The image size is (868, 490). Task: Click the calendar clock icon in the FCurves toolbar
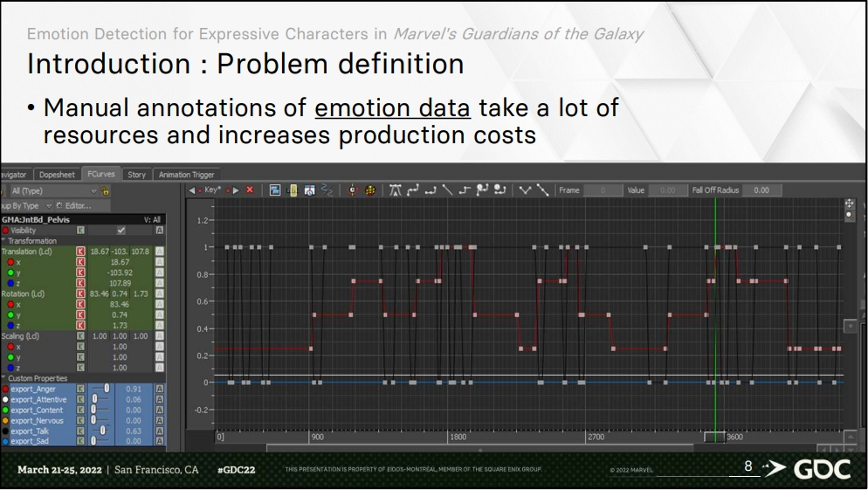(x=309, y=190)
